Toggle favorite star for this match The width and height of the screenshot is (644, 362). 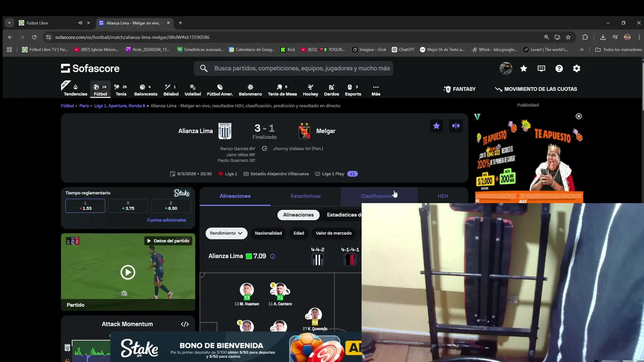436,126
